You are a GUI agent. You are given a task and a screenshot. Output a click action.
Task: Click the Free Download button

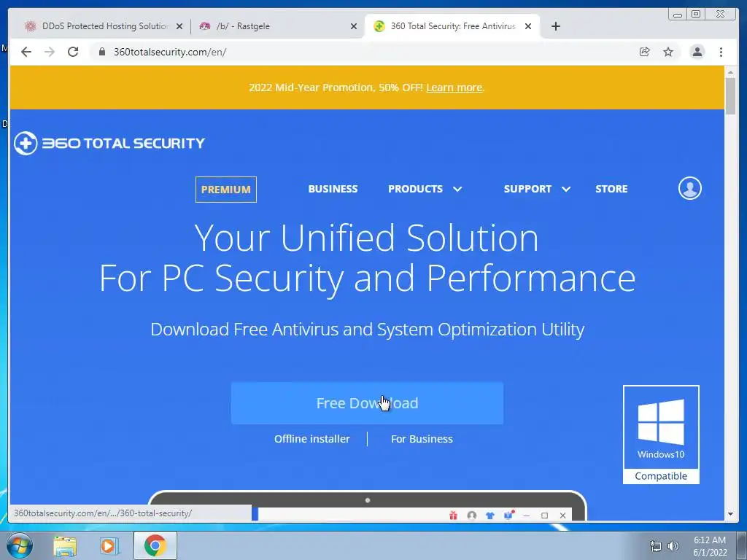[x=367, y=402]
